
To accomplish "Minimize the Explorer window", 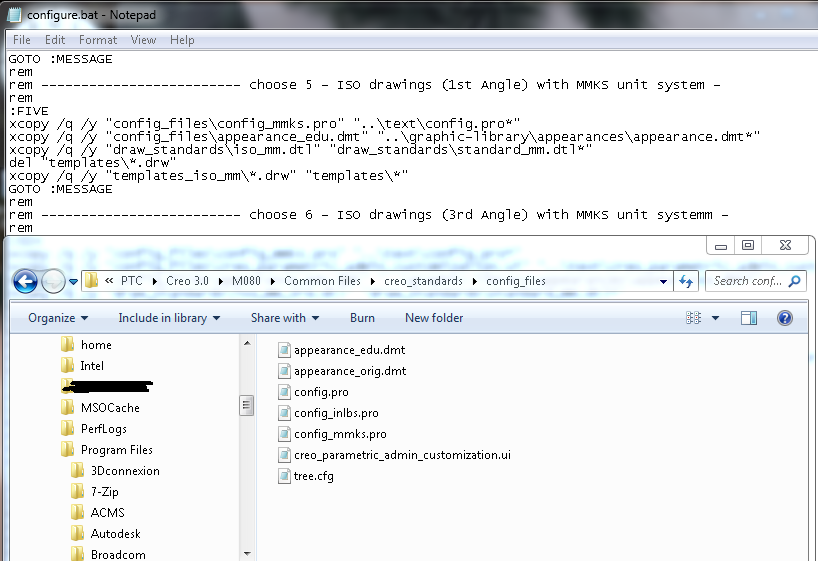I will click(x=720, y=245).
